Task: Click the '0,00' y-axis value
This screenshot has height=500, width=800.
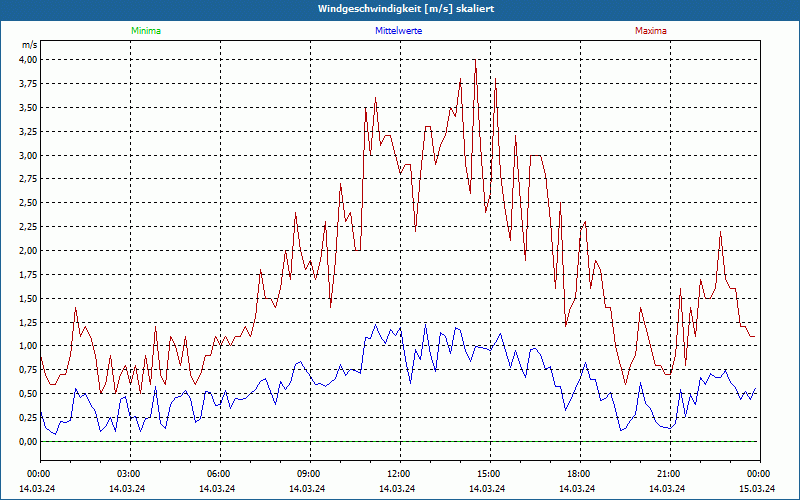Action: [x=28, y=442]
